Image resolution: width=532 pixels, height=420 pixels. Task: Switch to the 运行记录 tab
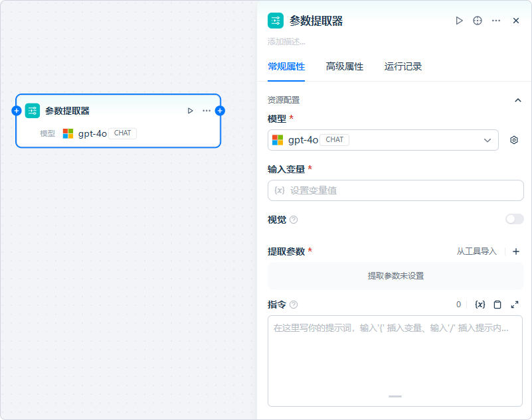pos(402,66)
